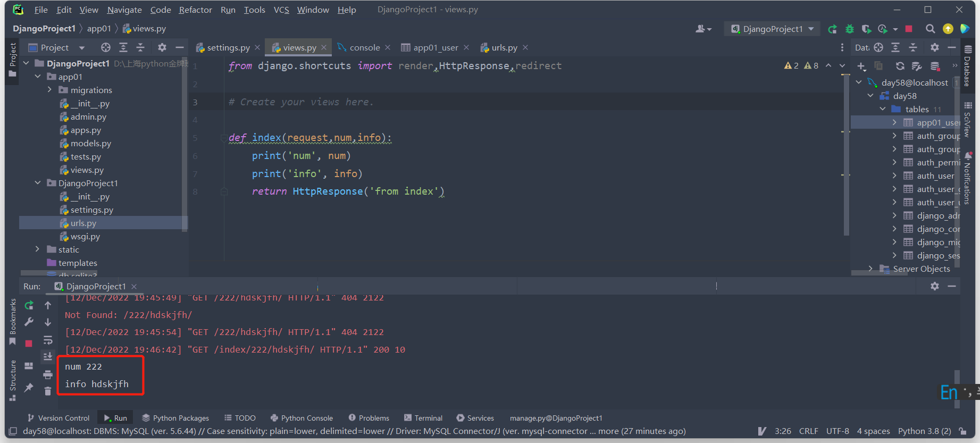Open Search Everywhere magnifier icon
Image resolution: width=980 pixels, height=443 pixels.
coord(930,29)
